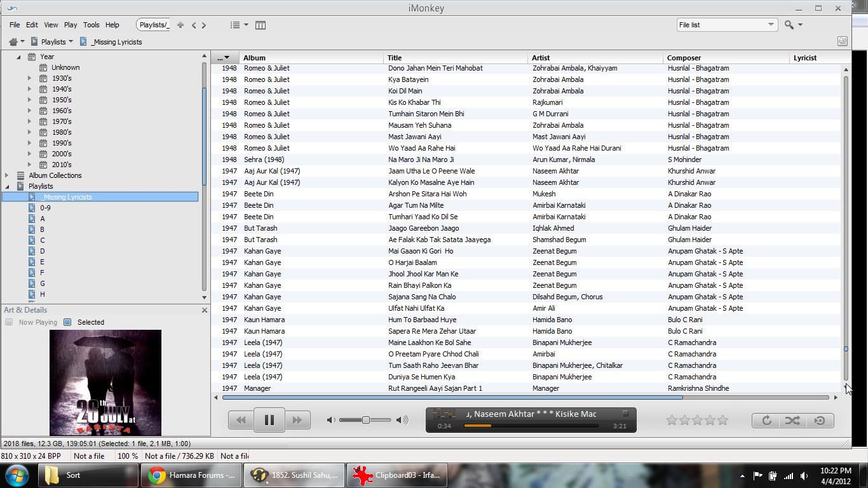Switch to Hamara Forums Chrome taskbar button
The image size is (868, 488).
[x=193, y=475]
